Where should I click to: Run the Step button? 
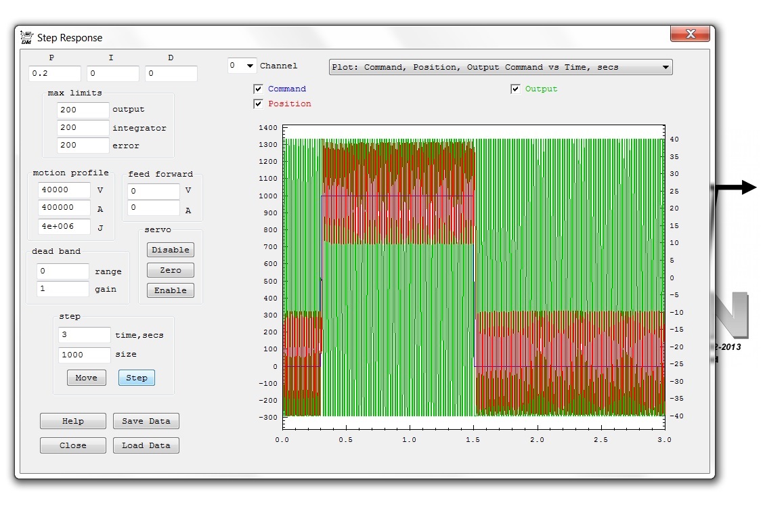point(137,378)
